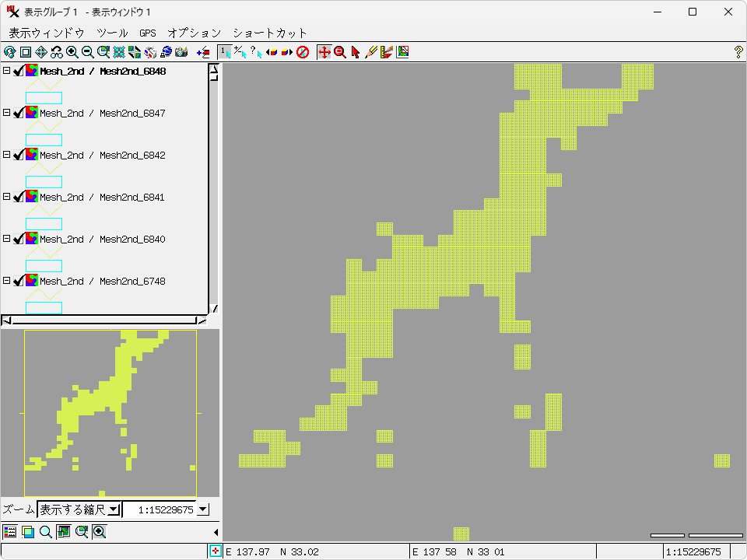747x560 pixels.
Task: Toggle the checkbox for layer Mesh2nd_6842
Action: (19, 155)
